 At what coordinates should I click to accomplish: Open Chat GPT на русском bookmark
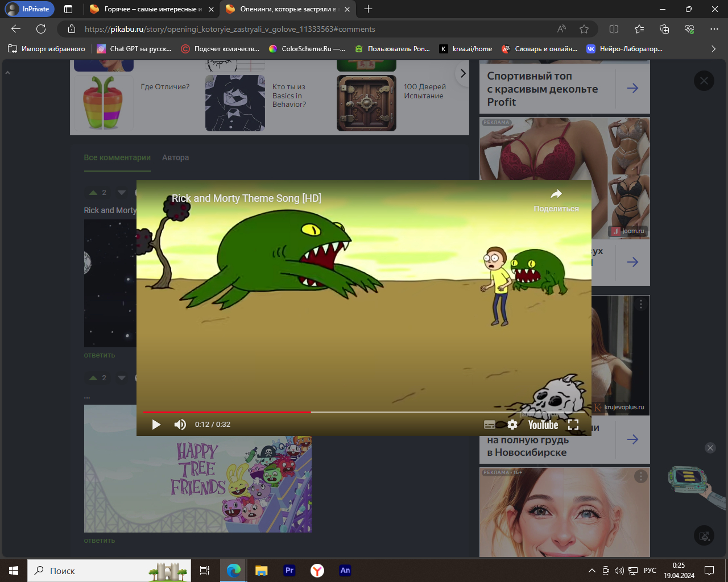point(134,49)
